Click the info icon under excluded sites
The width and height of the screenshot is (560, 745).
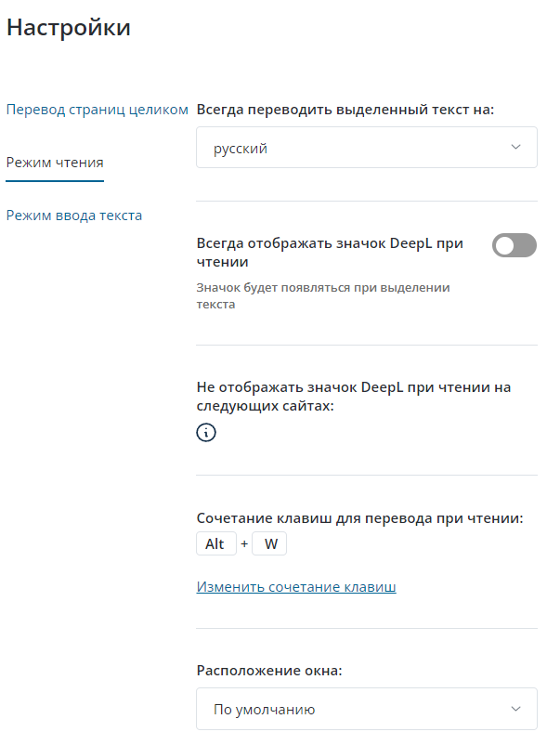[206, 432]
